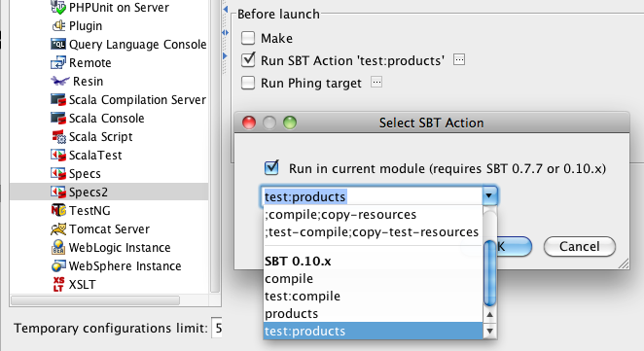Viewport: 644px width, 351px height.
Task: Select the WebLogic Instance icon
Action: pos(58,248)
